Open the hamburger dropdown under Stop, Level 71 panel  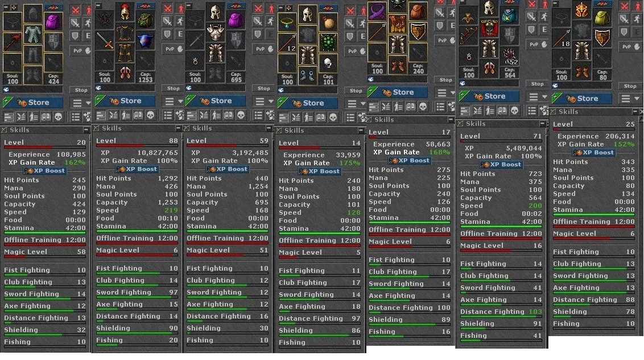pyautogui.click(x=538, y=97)
